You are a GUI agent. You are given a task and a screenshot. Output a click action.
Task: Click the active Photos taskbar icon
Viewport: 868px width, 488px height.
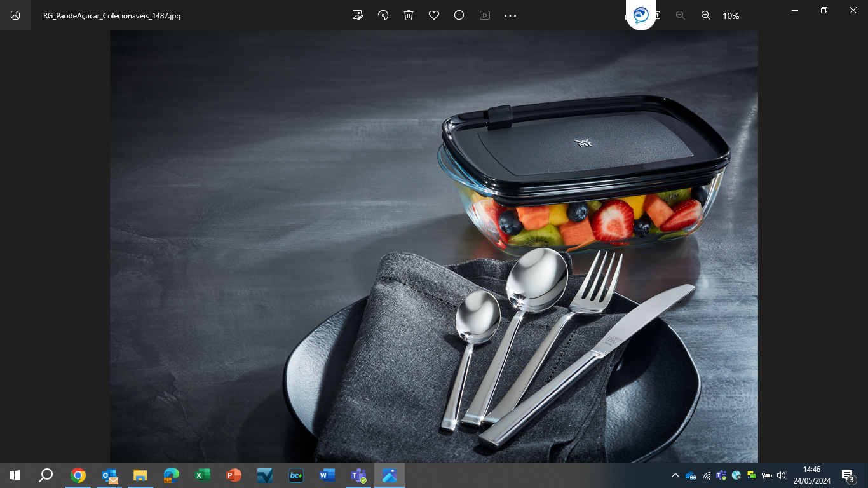click(x=390, y=475)
